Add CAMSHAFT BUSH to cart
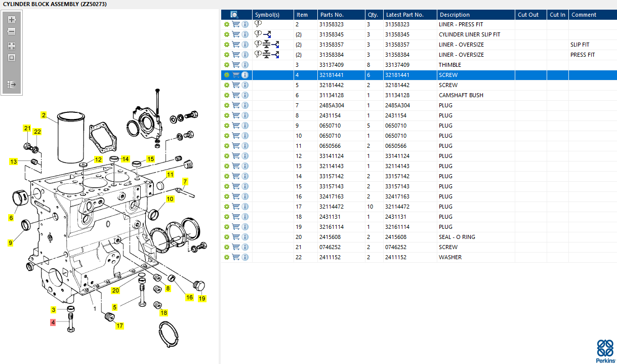The height and width of the screenshot is (364, 617). pyautogui.click(x=236, y=95)
